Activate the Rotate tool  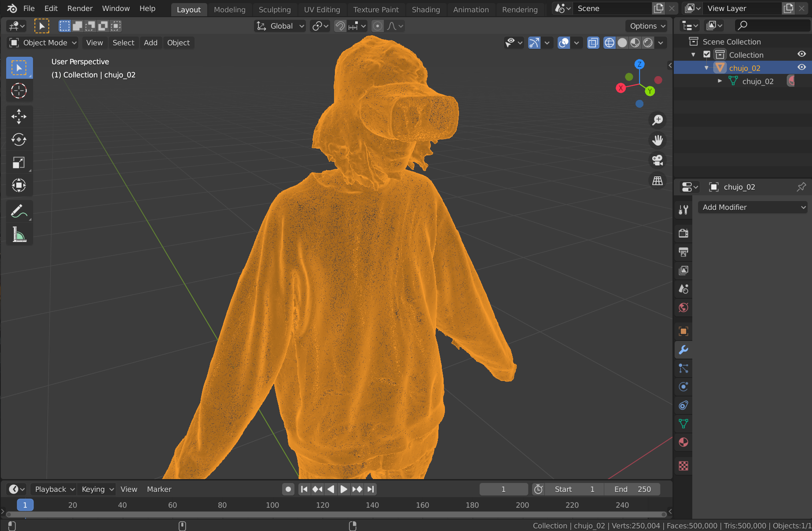pos(19,139)
